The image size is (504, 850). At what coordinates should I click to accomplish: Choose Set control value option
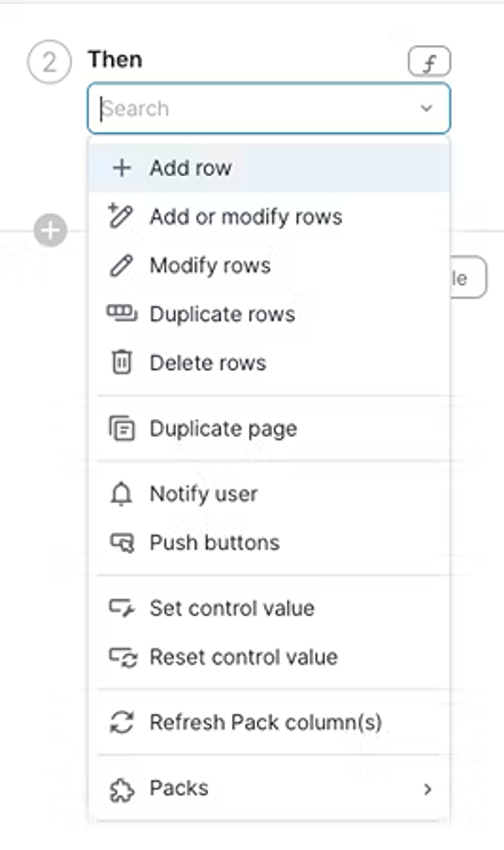(232, 608)
